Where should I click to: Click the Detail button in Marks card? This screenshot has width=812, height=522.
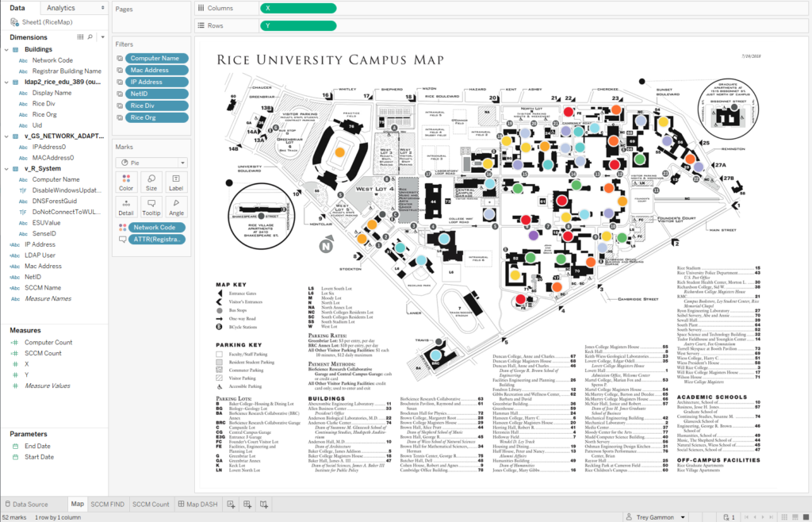tap(126, 207)
